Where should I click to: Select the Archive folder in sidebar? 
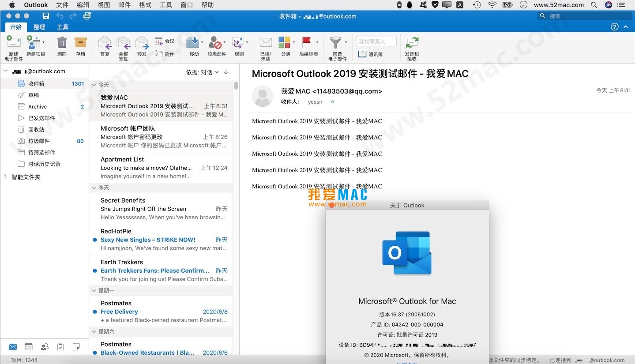[x=44, y=106]
